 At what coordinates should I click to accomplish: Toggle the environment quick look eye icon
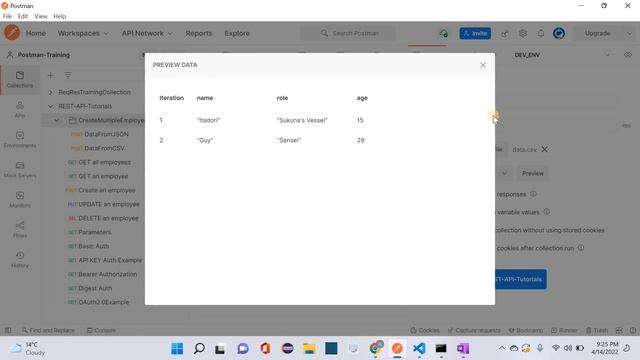point(627,55)
